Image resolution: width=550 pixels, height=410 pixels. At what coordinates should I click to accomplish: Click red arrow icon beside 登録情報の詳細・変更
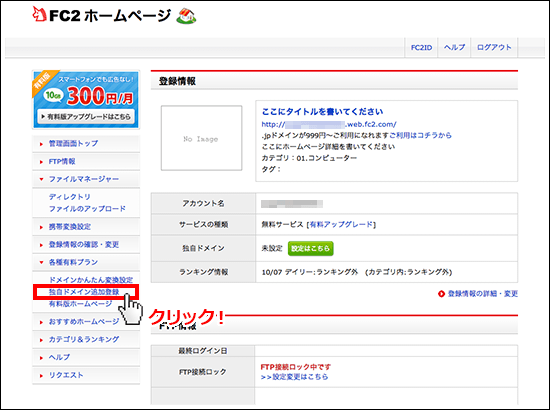click(x=441, y=294)
